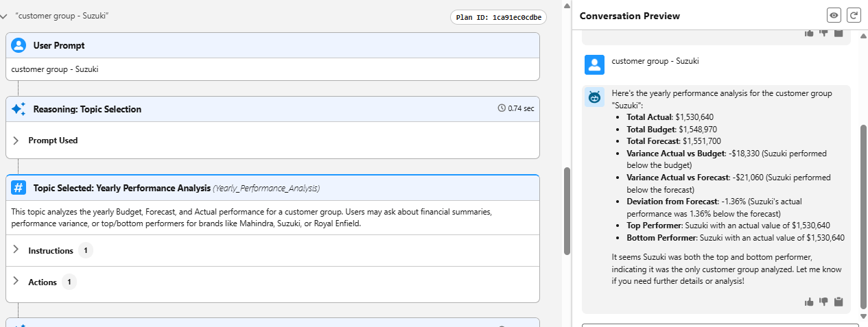This screenshot has height=327, width=868.
Task: Collapse the 'customer group - Suzuki' plan chevron
Action: 4,16
